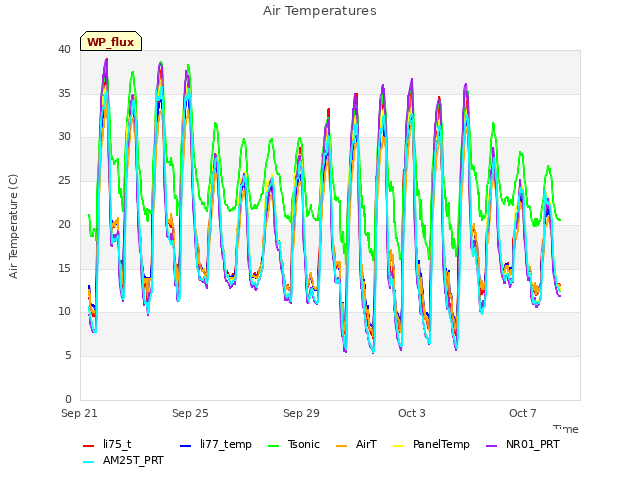Click the green Tsonic legend color marker
The width and height of the screenshot is (640, 480).
273,446
